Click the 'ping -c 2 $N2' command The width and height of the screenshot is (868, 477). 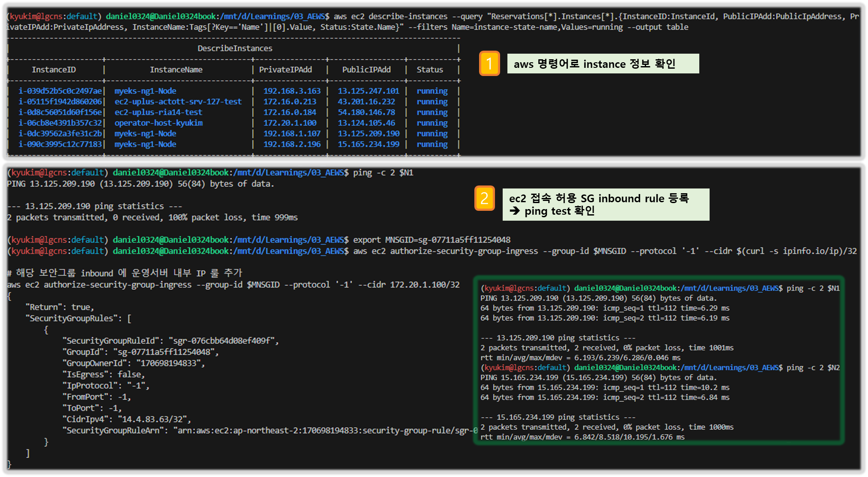pyautogui.click(x=813, y=368)
